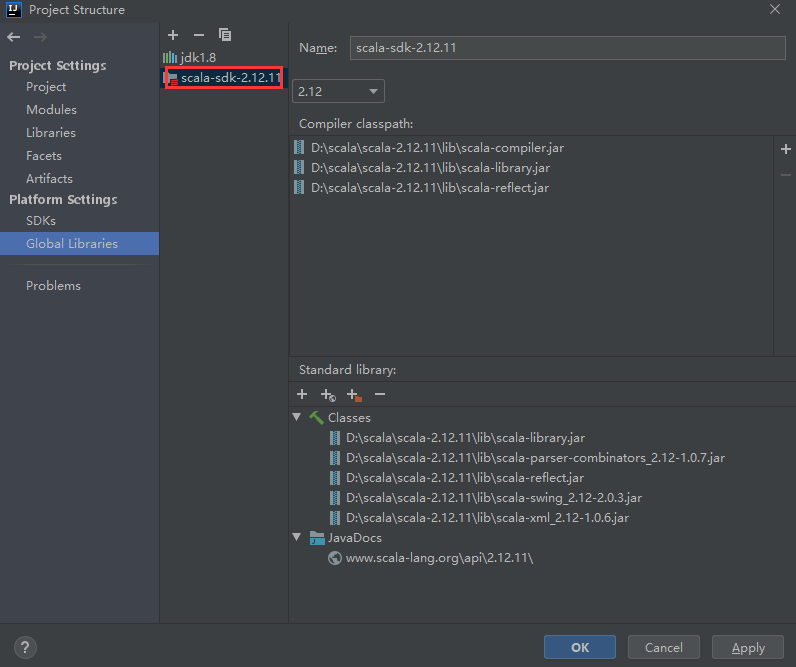Remove selected standard library entry
The image size is (796, 667).
pyautogui.click(x=380, y=394)
